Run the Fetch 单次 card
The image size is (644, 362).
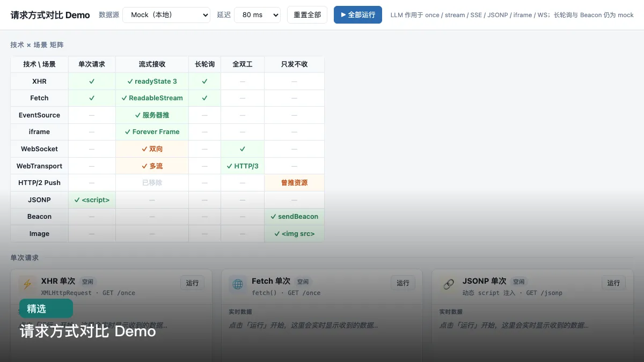pyautogui.click(x=403, y=283)
